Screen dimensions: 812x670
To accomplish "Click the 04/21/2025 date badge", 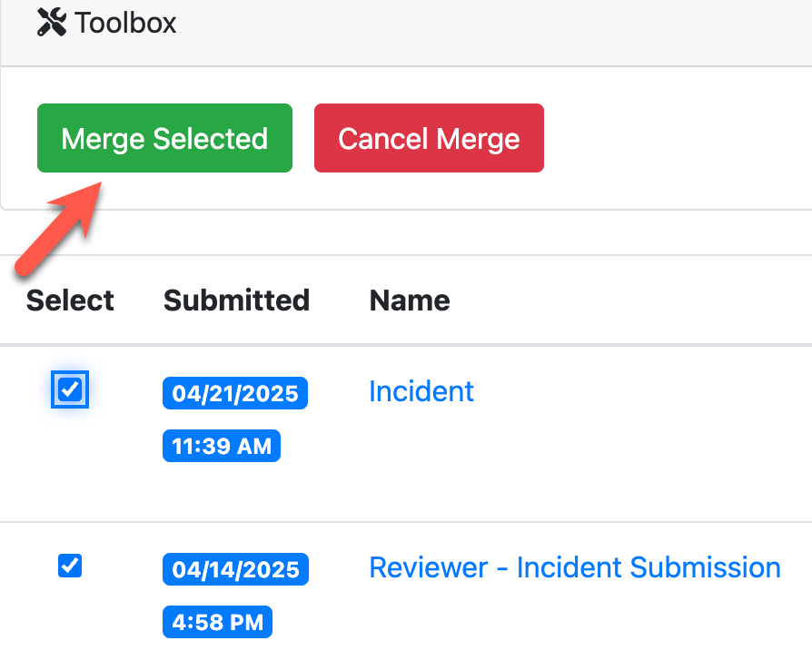I will [x=235, y=393].
